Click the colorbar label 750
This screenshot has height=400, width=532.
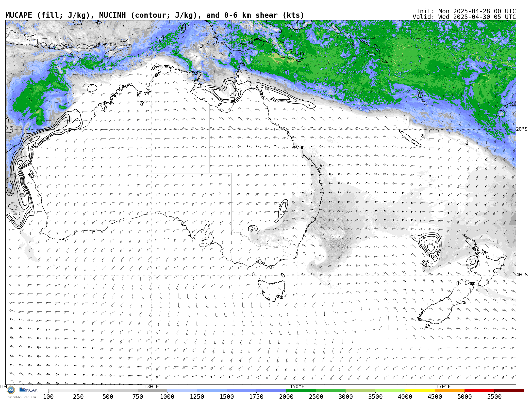click(138, 397)
